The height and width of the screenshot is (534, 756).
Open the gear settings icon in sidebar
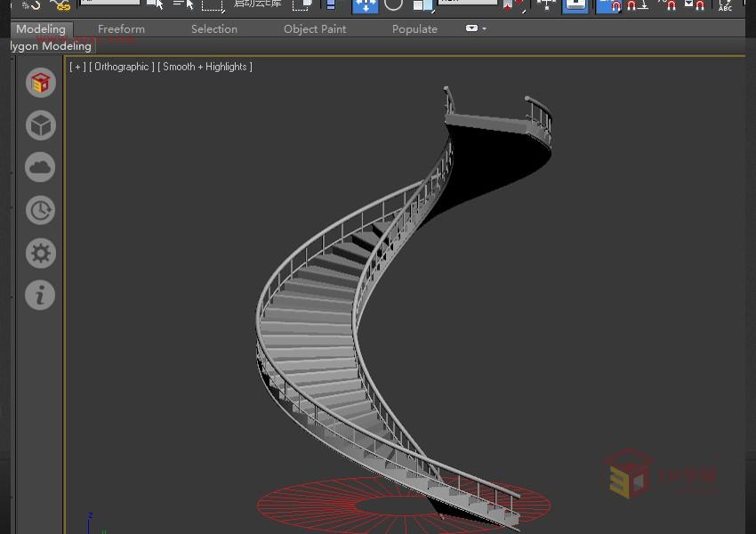pyautogui.click(x=40, y=253)
